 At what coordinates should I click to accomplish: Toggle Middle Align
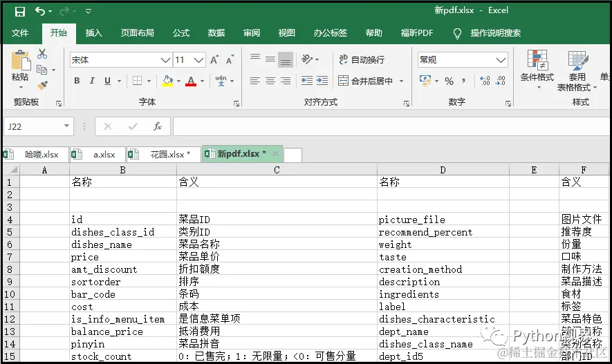pos(270,59)
